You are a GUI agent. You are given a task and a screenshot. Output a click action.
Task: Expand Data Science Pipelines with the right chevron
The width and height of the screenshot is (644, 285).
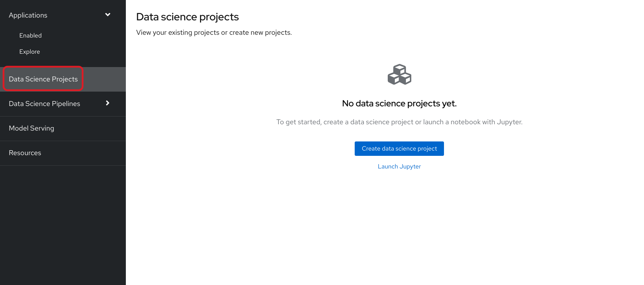(108, 103)
